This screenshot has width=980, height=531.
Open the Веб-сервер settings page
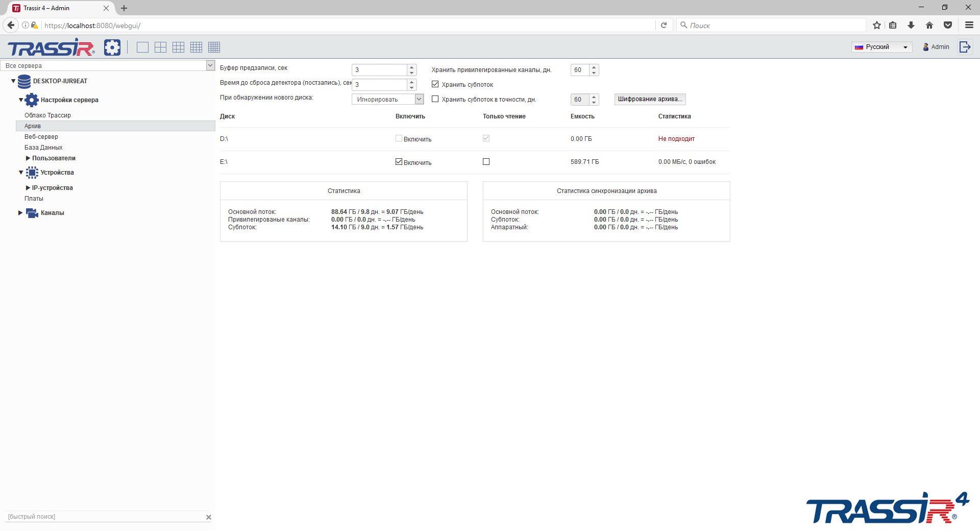click(41, 136)
